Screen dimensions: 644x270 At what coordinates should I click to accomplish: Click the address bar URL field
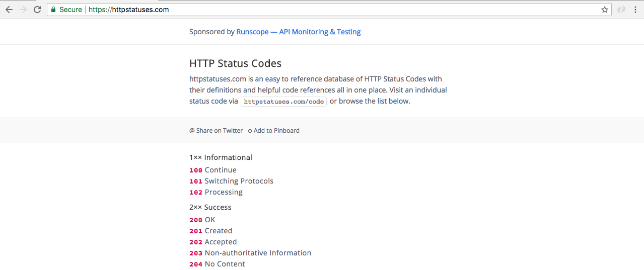(x=302, y=10)
